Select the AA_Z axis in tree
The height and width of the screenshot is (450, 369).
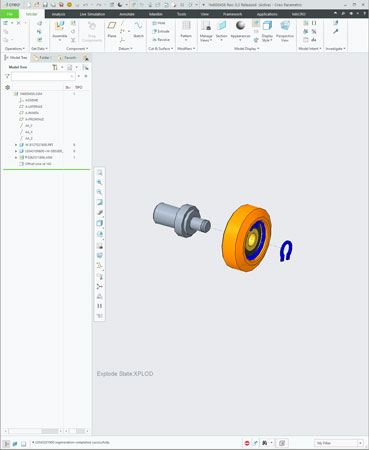[x=29, y=138]
